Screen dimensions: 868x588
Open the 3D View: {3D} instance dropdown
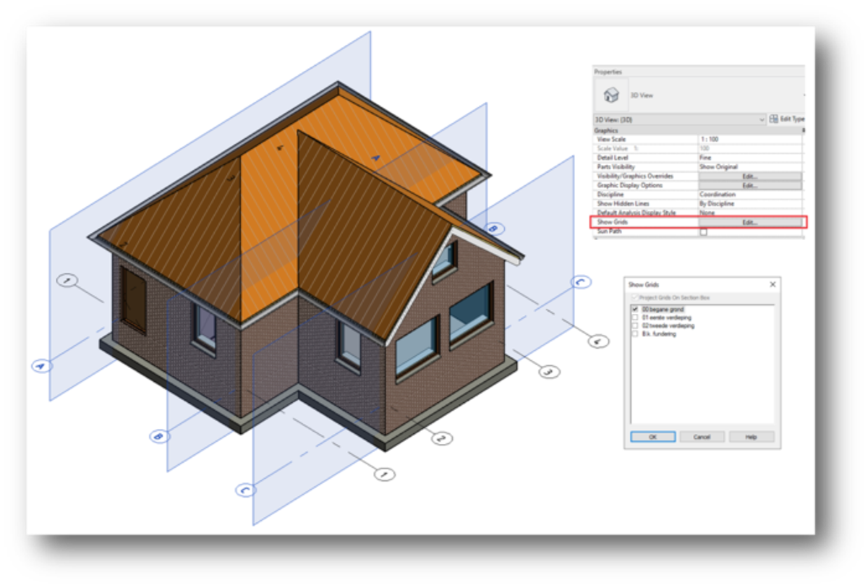(761, 119)
